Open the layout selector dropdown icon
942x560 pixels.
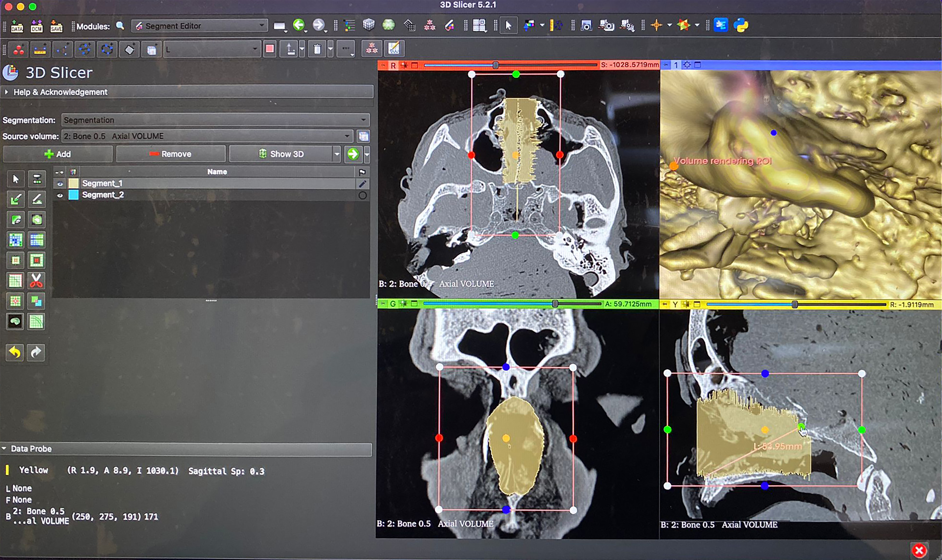(x=479, y=25)
